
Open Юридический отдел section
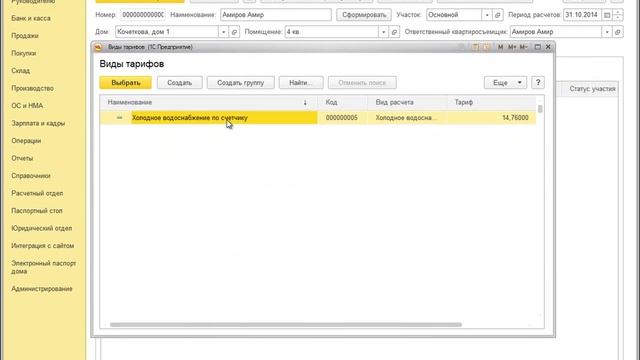42,229
